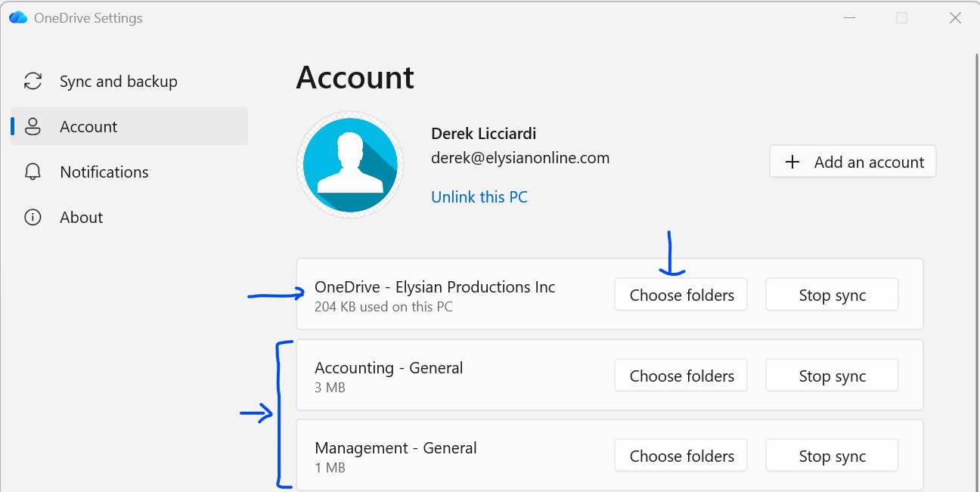Click the person icon beside Account
Screen dimensions: 980x492
[x=33, y=126]
